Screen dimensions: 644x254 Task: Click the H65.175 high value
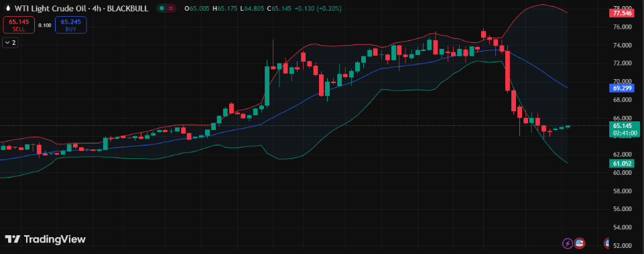coord(224,8)
